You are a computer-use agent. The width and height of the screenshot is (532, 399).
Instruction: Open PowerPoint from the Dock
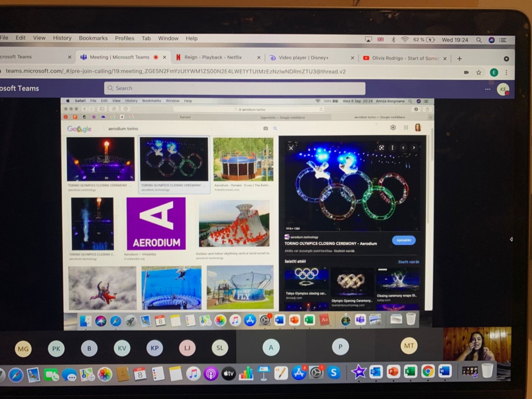393,371
